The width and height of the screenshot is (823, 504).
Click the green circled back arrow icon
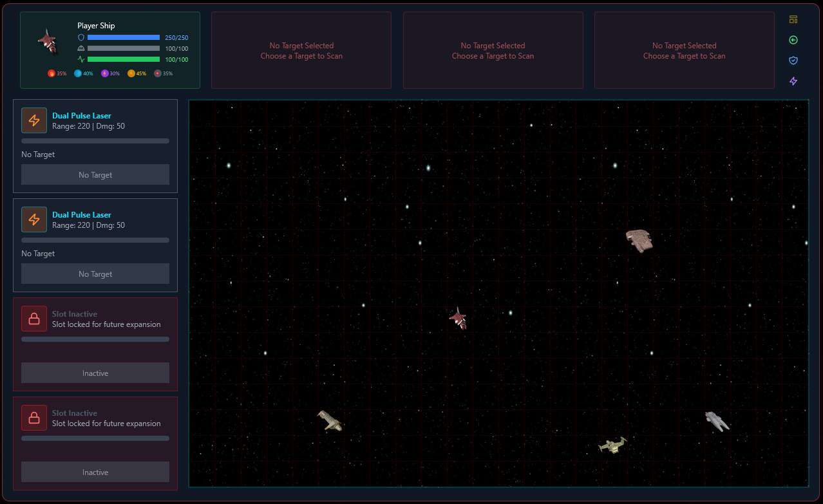point(793,40)
